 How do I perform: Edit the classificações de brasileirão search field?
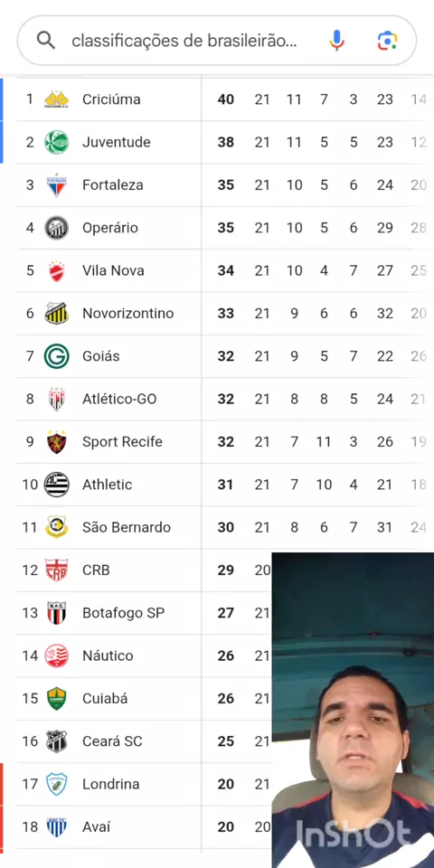184,41
